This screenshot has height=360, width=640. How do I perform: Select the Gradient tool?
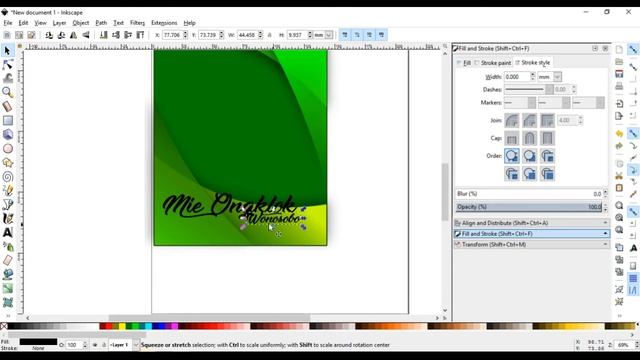click(7, 288)
